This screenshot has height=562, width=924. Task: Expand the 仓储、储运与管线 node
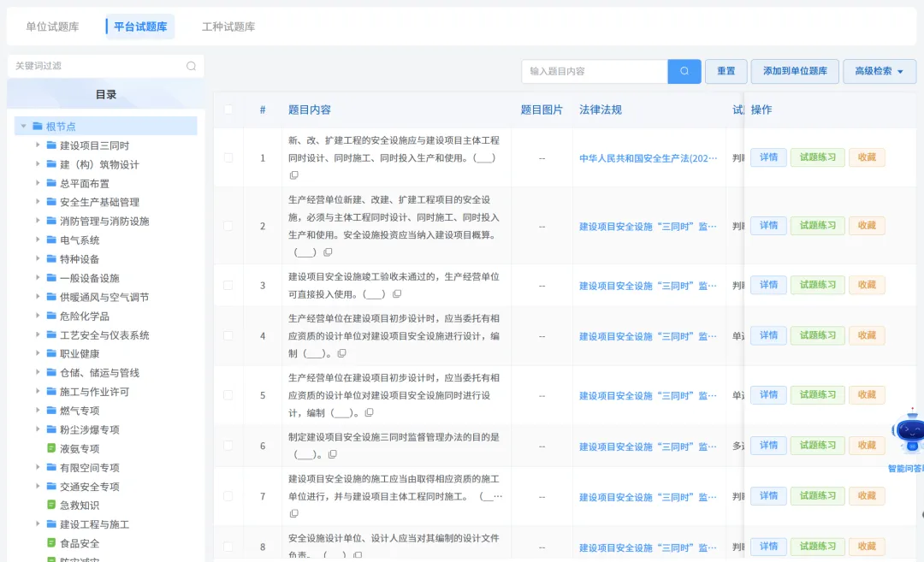tap(38, 372)
